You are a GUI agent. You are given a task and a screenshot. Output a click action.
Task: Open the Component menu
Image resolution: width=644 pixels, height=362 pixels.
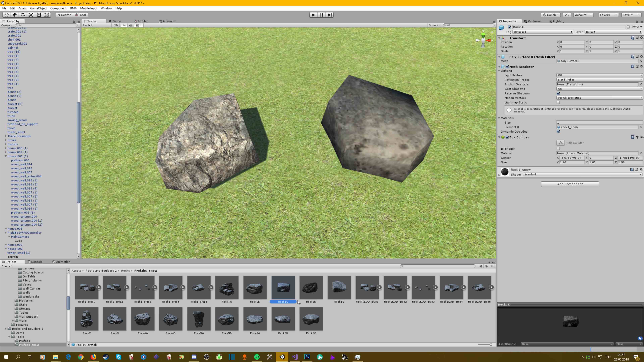point(58,8)
